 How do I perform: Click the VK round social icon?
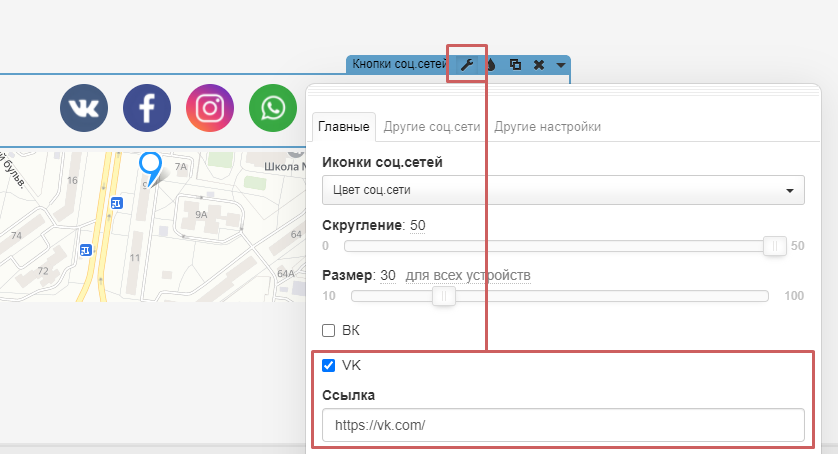(x=84, y=108)
